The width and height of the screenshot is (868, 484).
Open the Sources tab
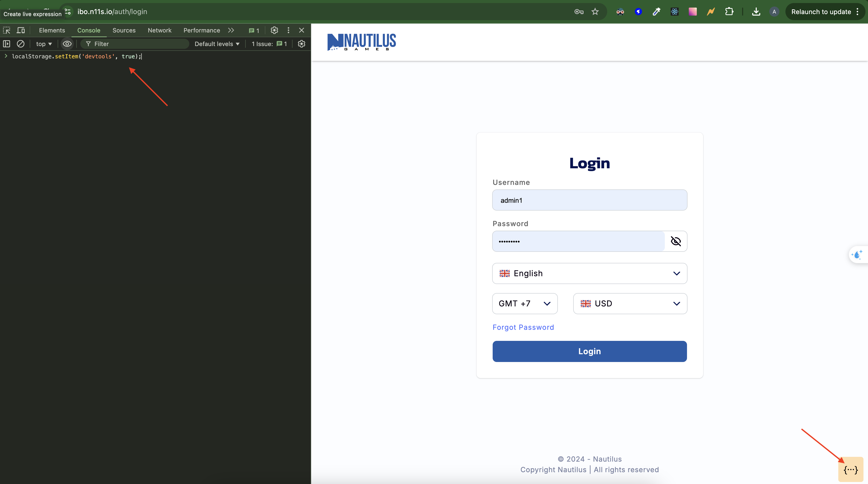click(124, 30)
